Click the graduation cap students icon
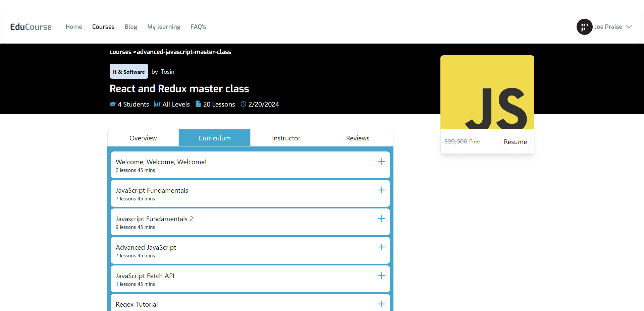 pos(113,104)
